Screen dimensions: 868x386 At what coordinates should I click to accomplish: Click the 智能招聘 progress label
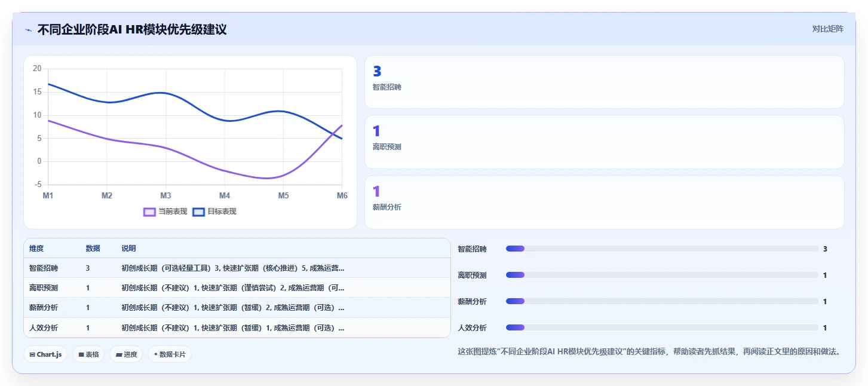coord(472,249)
